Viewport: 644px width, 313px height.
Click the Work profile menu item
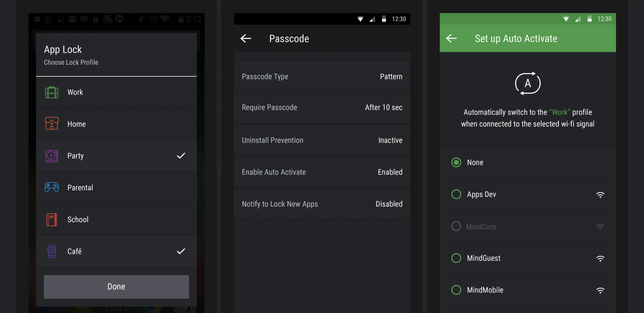[116, 92]
